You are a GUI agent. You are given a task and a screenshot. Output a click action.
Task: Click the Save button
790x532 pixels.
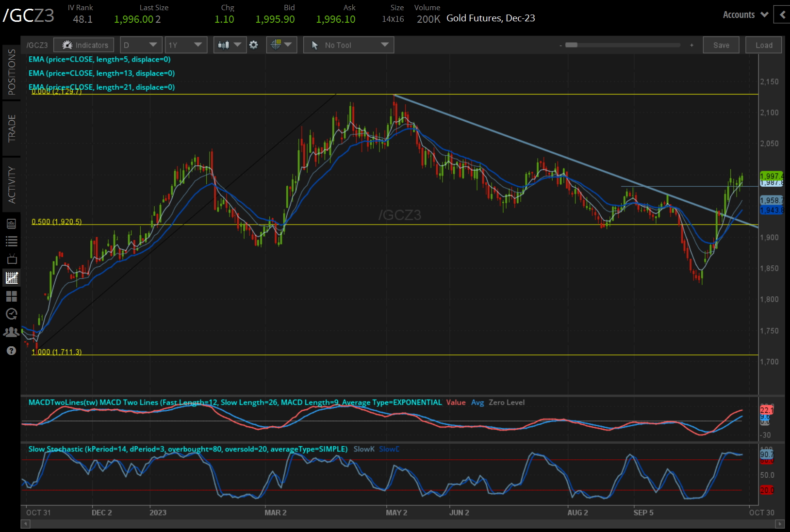pyautogui.click(x=721, y=45)
